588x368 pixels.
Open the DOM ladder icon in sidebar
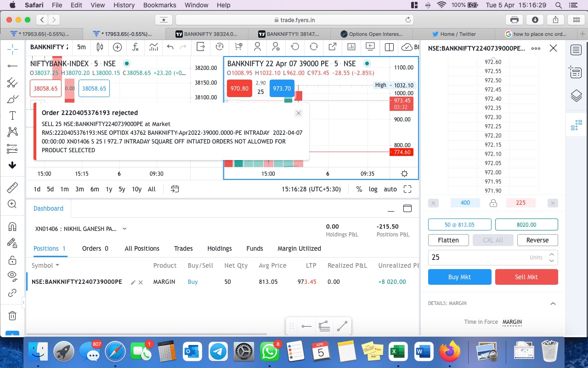576,125
